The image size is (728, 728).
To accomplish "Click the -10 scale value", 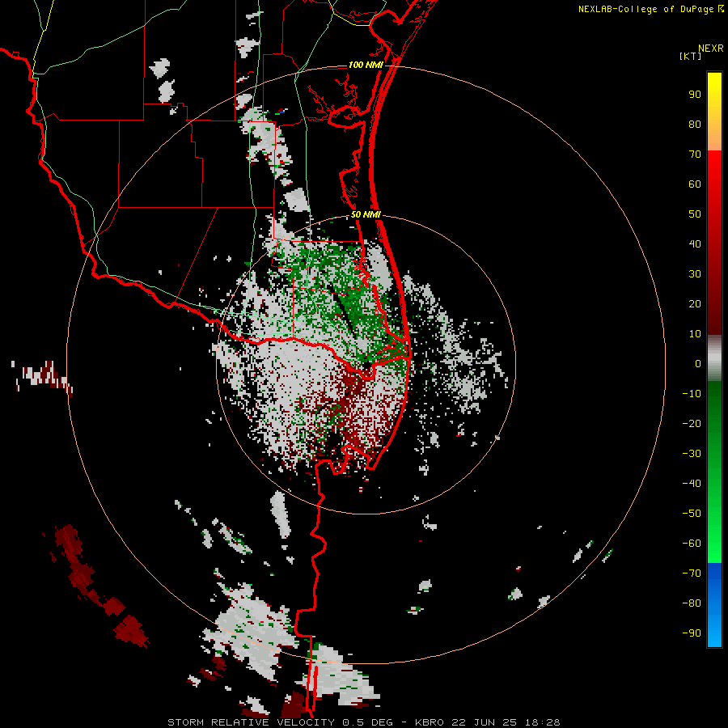I will [x=692, y=394].
